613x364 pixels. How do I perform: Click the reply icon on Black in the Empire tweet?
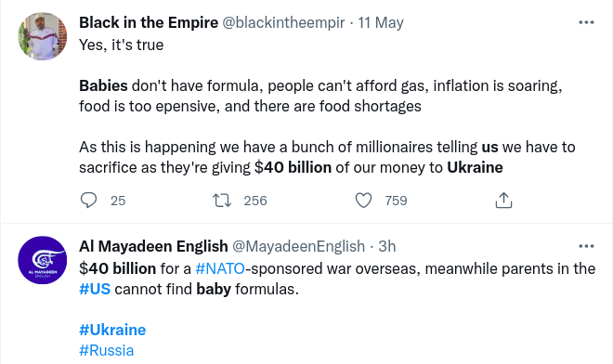(89, 201)
